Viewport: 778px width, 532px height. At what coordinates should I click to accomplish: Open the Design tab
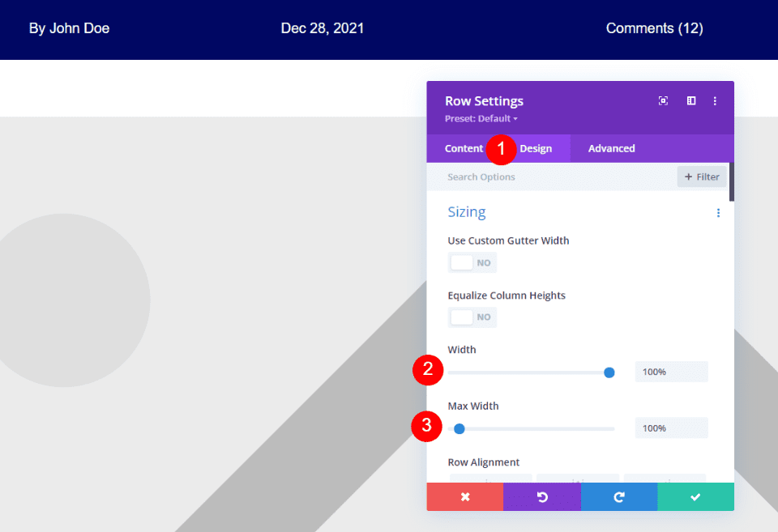coord(536,149)
